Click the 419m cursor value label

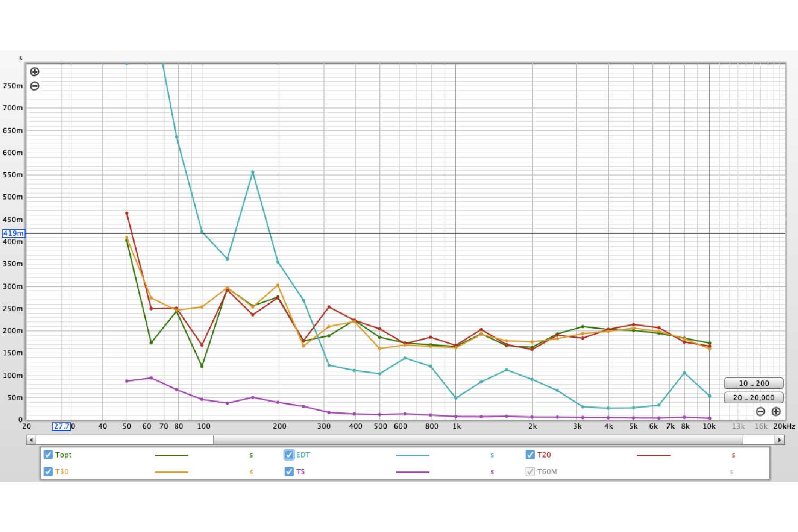(13, 233)
